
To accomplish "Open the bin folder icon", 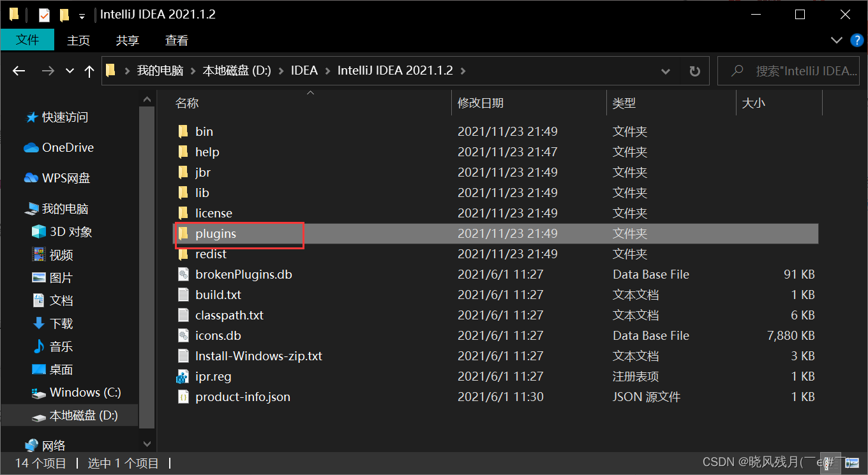I will pyautogui.click(x=183, y=131).
